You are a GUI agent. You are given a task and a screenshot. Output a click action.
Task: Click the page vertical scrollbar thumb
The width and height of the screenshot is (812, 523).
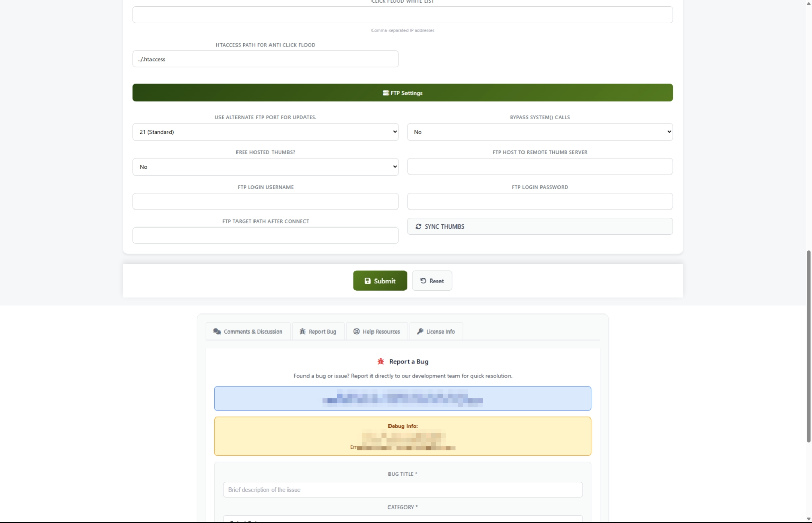pyautogui.click(x=808, y=346)
